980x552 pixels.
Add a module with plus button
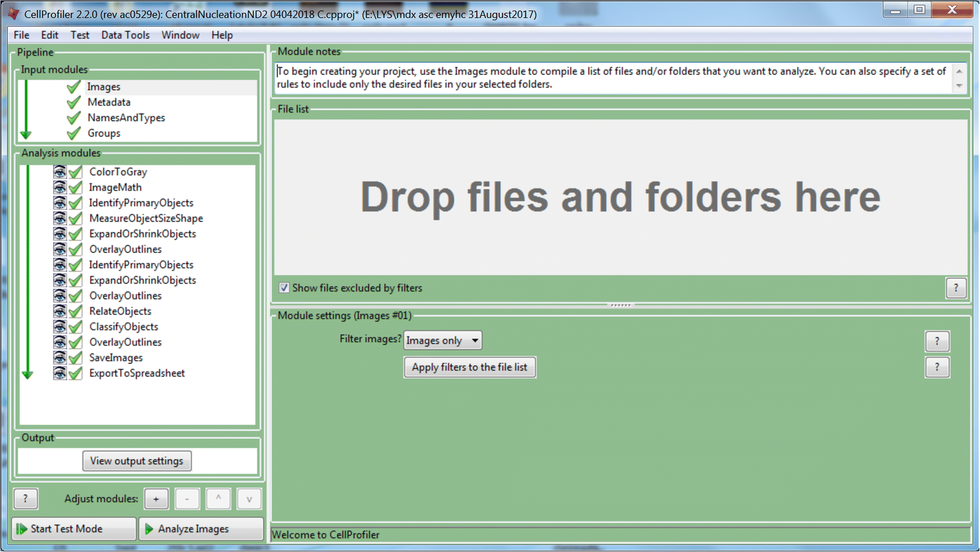tap(156, 499)
